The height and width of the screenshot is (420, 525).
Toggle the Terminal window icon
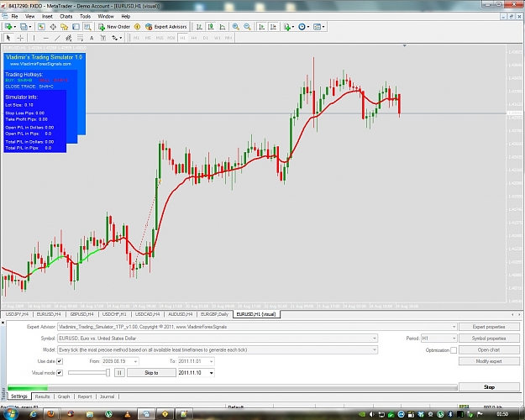[76, 27]
